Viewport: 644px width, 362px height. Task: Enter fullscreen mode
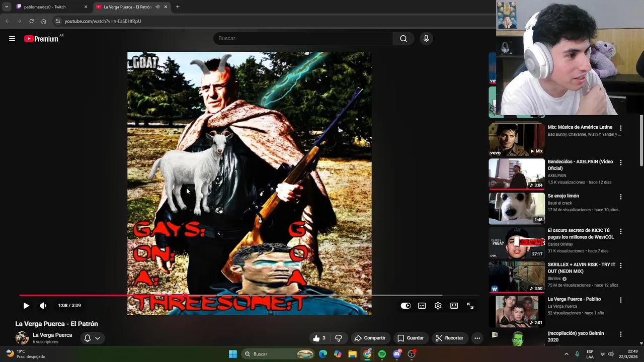tap(470, 306)
